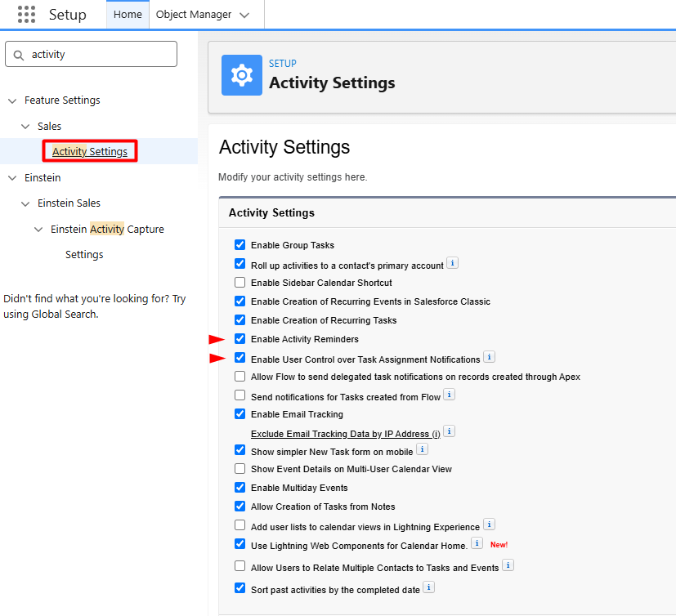
Task: Toggle Show simpler New Task form checkbox
Action: coord(240,449)
